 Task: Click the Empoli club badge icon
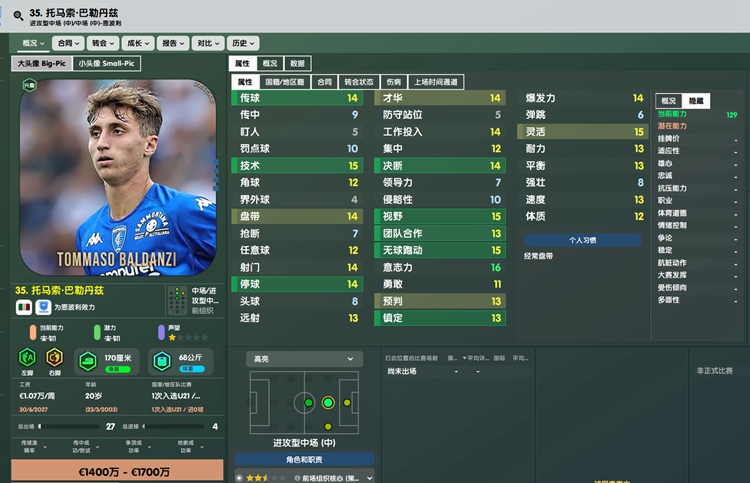coord(43,307)
